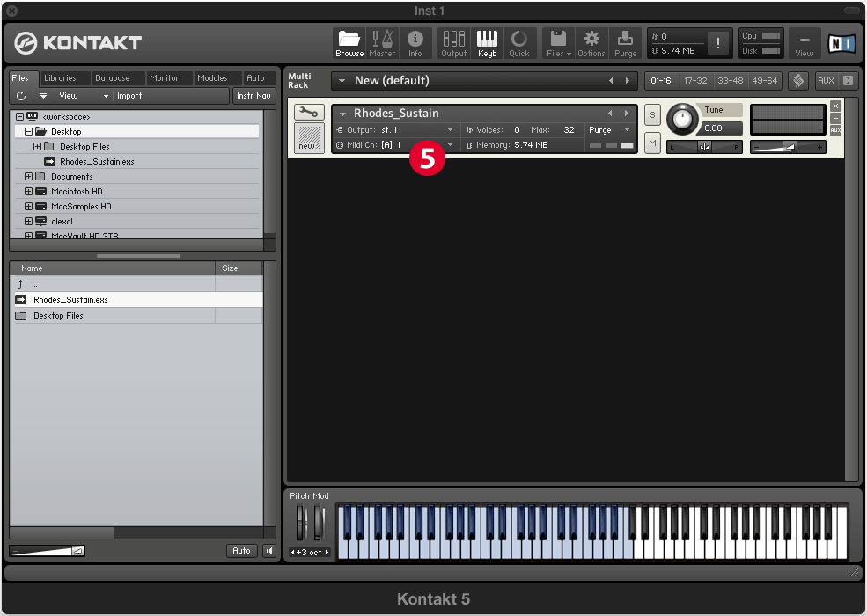This screenshot has width=867, height=616.
Task: Open the Master editor panel
Action: tap(382, 43)
